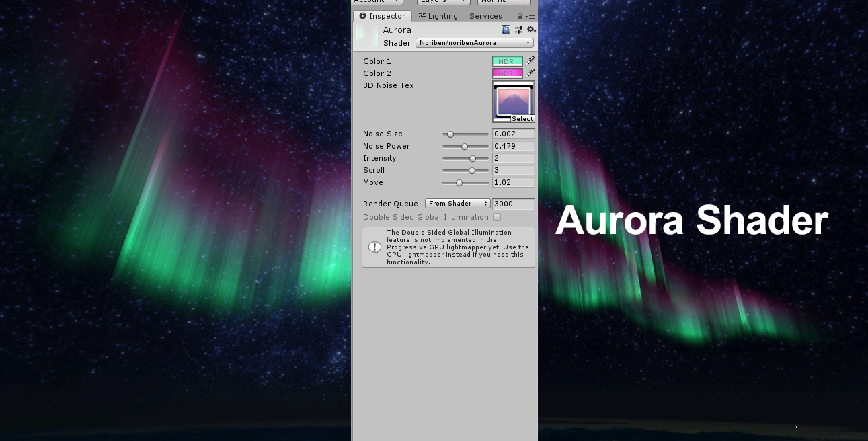Open the Inspector gear settings icon

coord(531,30)
